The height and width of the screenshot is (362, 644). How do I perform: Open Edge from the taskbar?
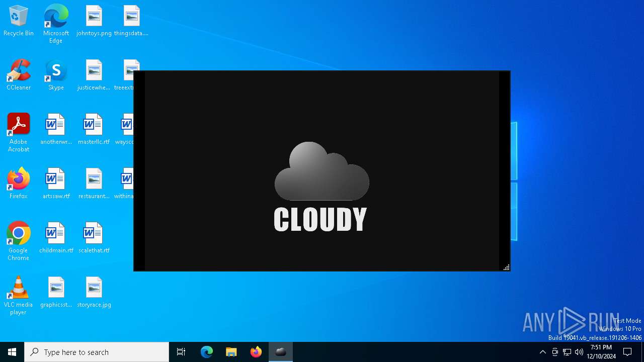207,352
